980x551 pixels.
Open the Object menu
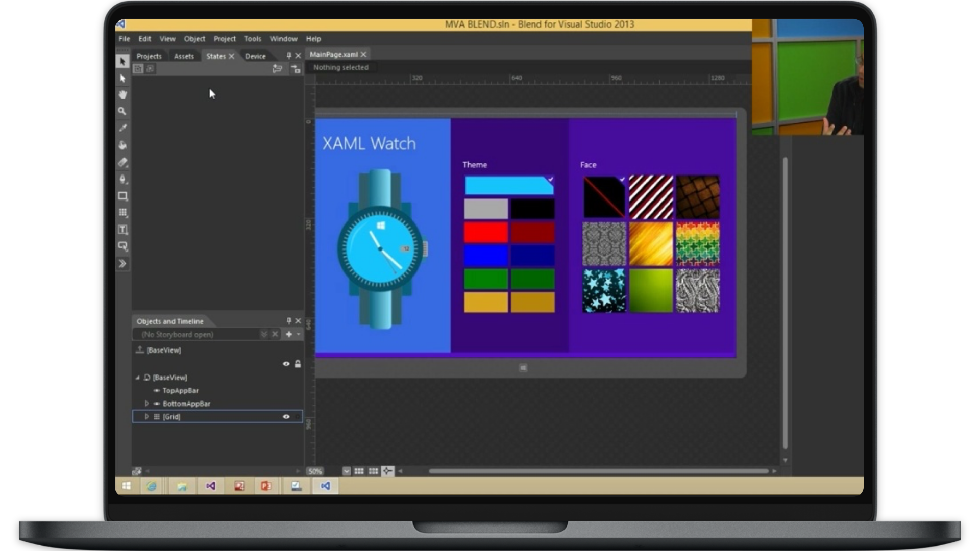(194, 39)
